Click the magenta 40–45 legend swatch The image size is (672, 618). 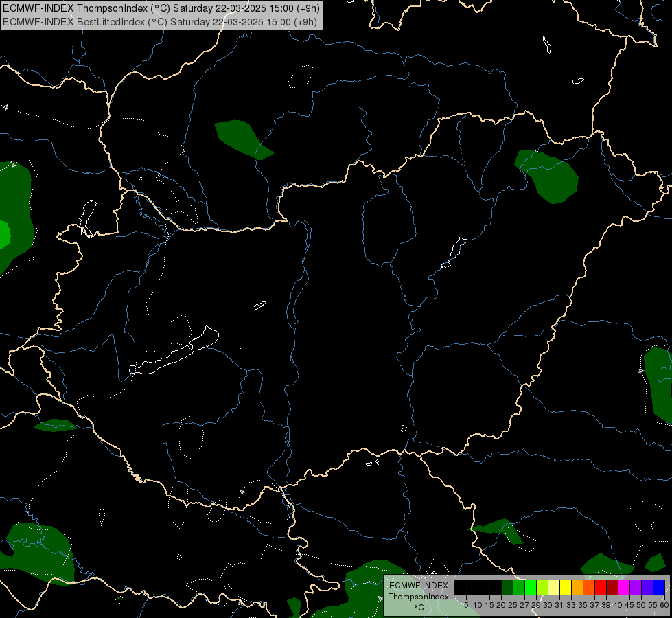pyautogui.click(x=624, y=587)
